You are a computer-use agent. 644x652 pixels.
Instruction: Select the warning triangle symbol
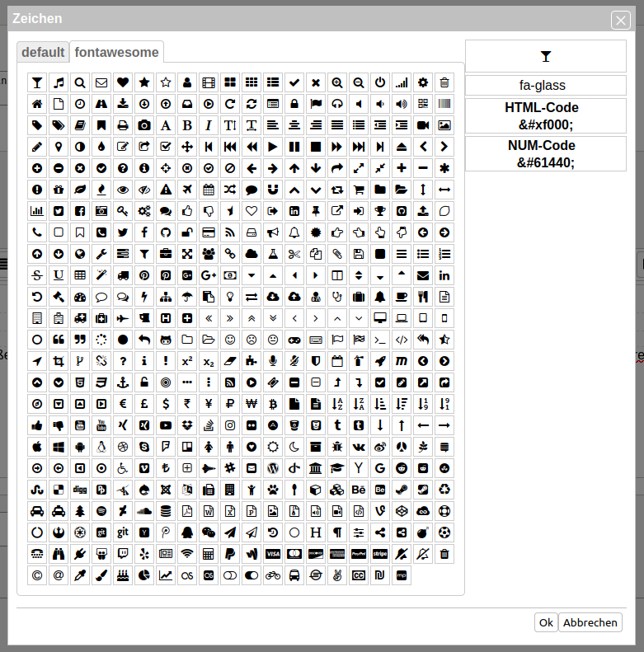click(166, 190)
